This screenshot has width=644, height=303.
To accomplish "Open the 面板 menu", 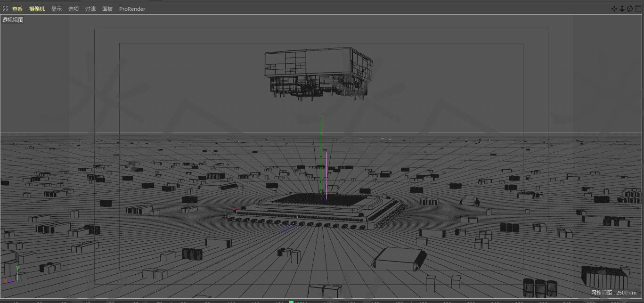I will 106,8.
